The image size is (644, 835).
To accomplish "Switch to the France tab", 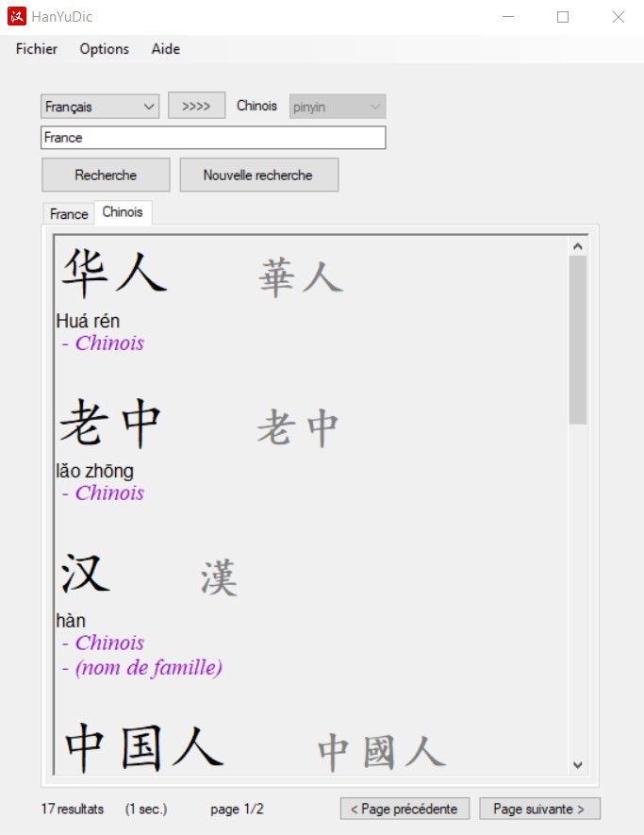I will pos(69,214).
